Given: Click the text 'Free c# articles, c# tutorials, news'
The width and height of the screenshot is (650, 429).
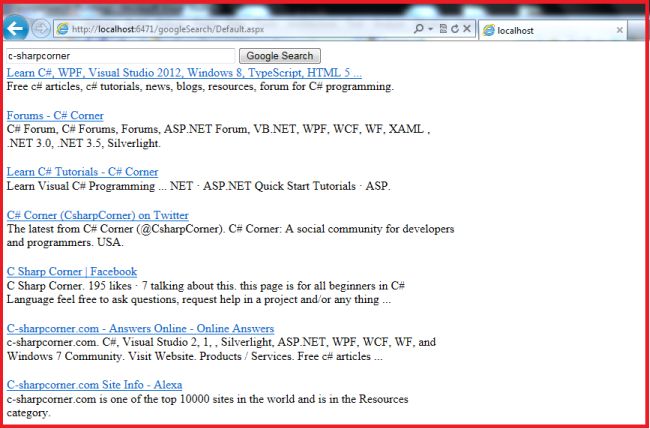Looking at the screenshot, I should pos(89,87).
